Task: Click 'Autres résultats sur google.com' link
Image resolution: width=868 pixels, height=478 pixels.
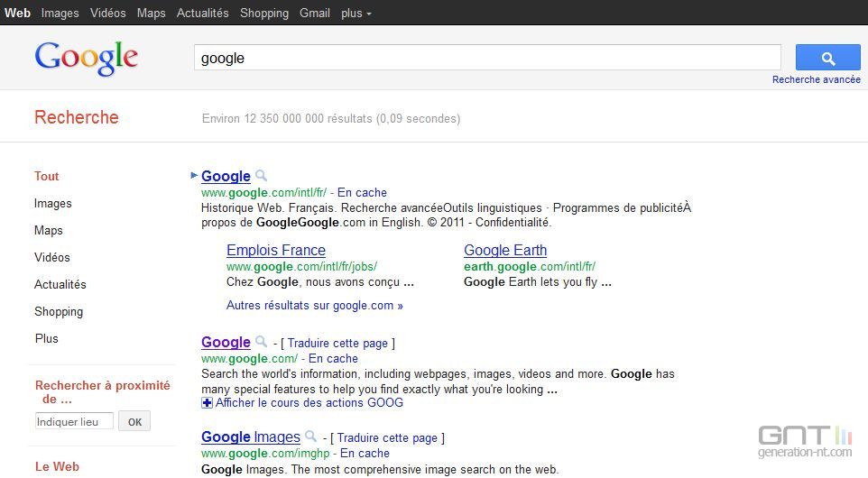Action: 314,305
